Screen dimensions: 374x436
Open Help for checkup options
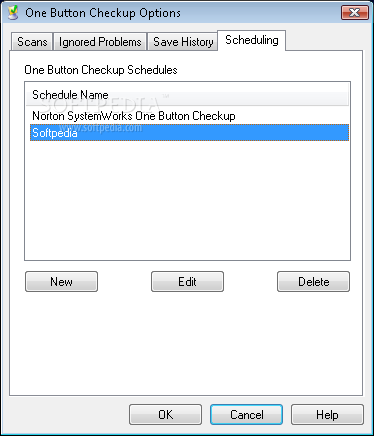pos(327,415)
